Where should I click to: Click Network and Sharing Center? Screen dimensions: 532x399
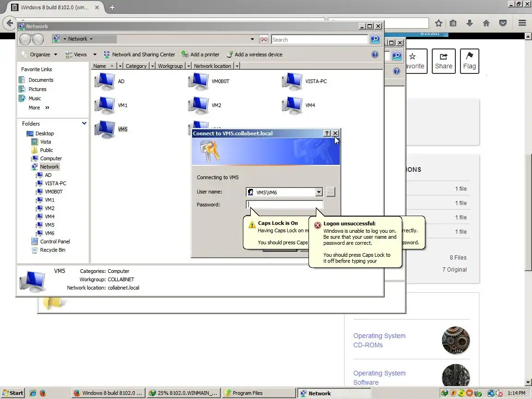point(139,54)
